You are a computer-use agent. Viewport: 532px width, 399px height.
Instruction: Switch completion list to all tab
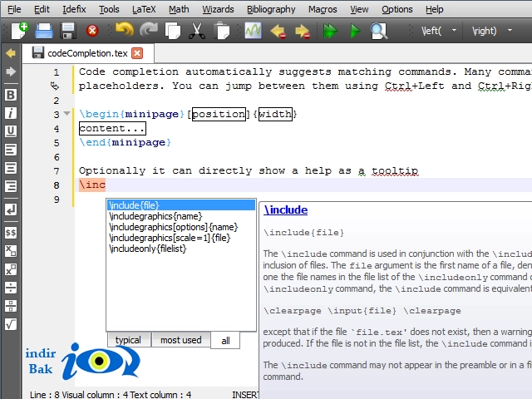click(225, 340)
